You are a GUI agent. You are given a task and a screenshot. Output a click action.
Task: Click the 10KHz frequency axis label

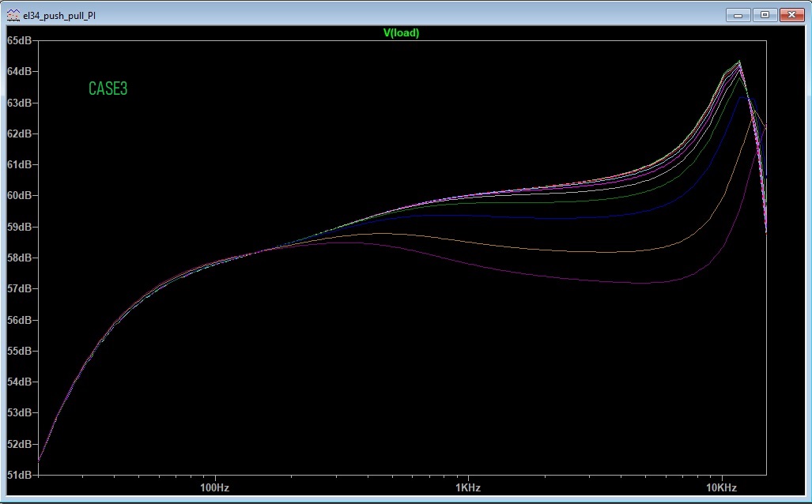(x=721, y=488)
